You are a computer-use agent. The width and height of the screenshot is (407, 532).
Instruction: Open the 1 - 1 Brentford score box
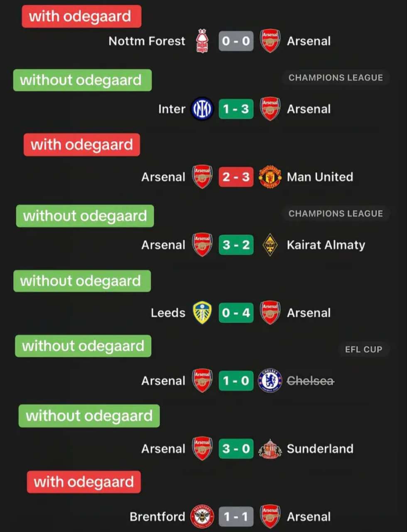click(236, 517)
